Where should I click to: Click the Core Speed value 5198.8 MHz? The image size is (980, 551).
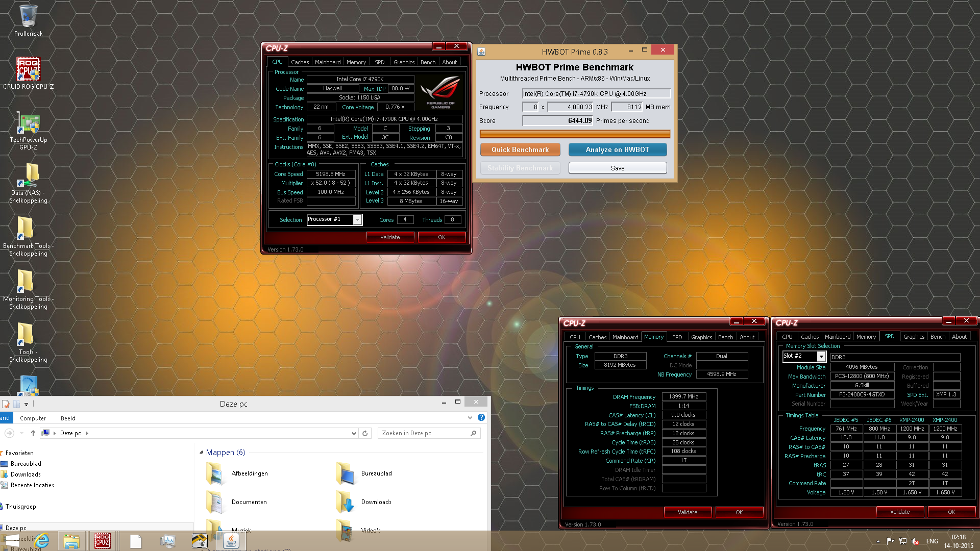click(331, 174)
